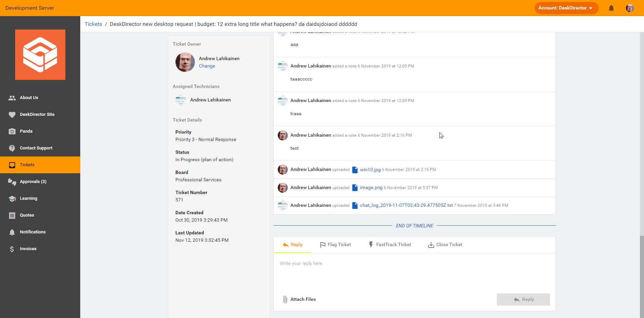Click the Flag Ticket flag icon
The height and width of the screenshot is (318, 644).
point(323,245)
